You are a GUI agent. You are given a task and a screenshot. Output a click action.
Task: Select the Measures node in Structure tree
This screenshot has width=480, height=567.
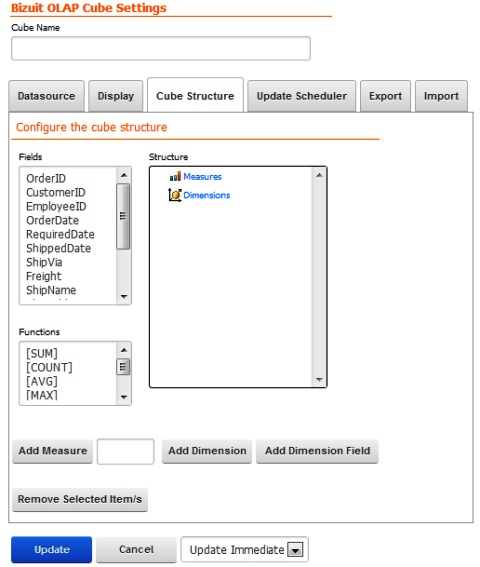coord(202,177)
